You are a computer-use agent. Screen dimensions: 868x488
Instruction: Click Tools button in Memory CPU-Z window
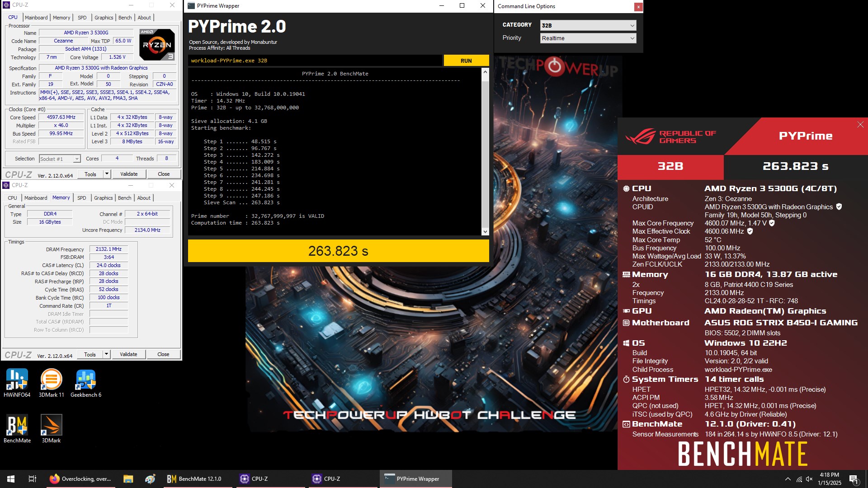point(90,354)
